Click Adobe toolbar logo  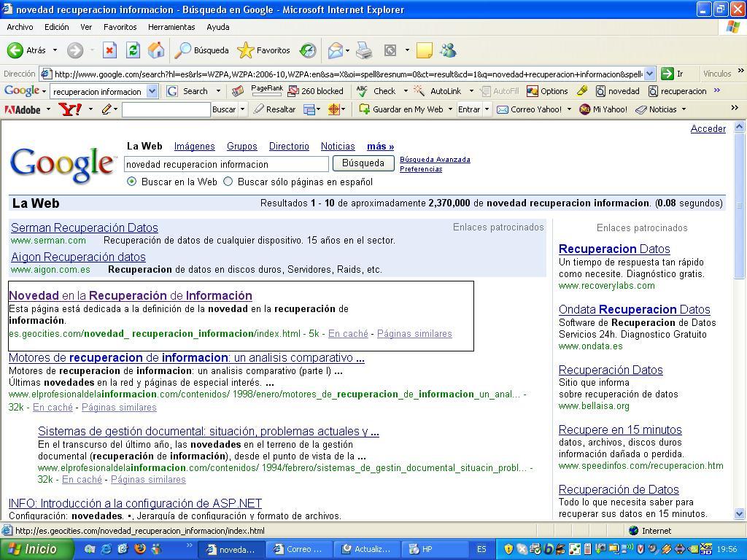coord(23,109)
